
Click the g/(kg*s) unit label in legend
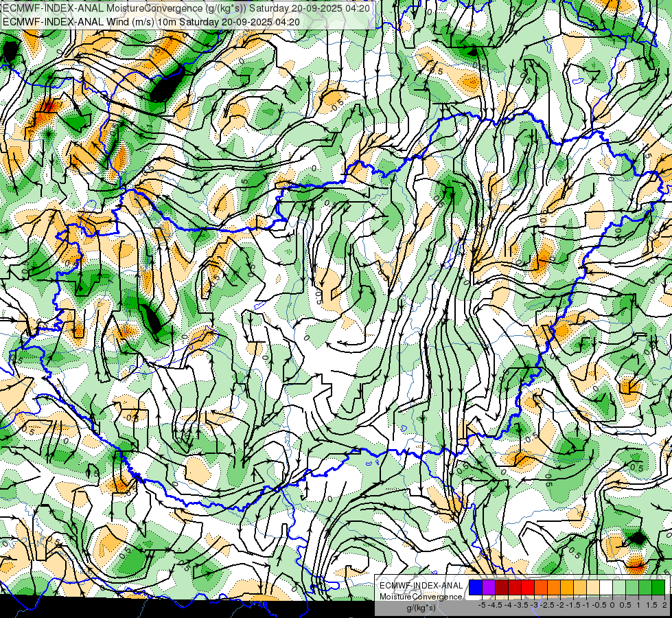click(x=421, y=608)
